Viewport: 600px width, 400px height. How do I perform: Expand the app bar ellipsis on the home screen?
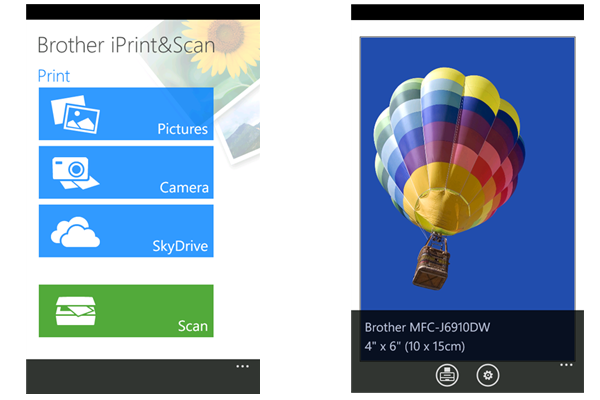tap(243, 366)
